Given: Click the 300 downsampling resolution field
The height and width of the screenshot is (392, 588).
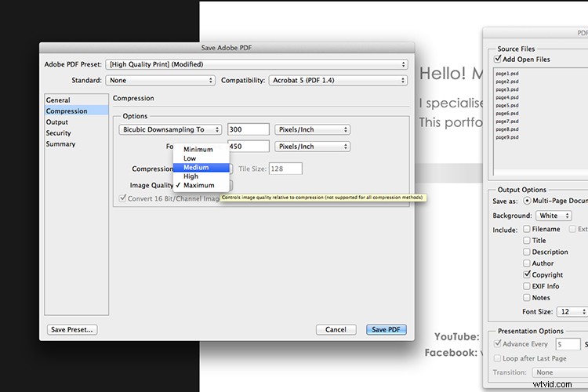Looking at the screenshot, I should pyautogui.click(x=249, y=129).
